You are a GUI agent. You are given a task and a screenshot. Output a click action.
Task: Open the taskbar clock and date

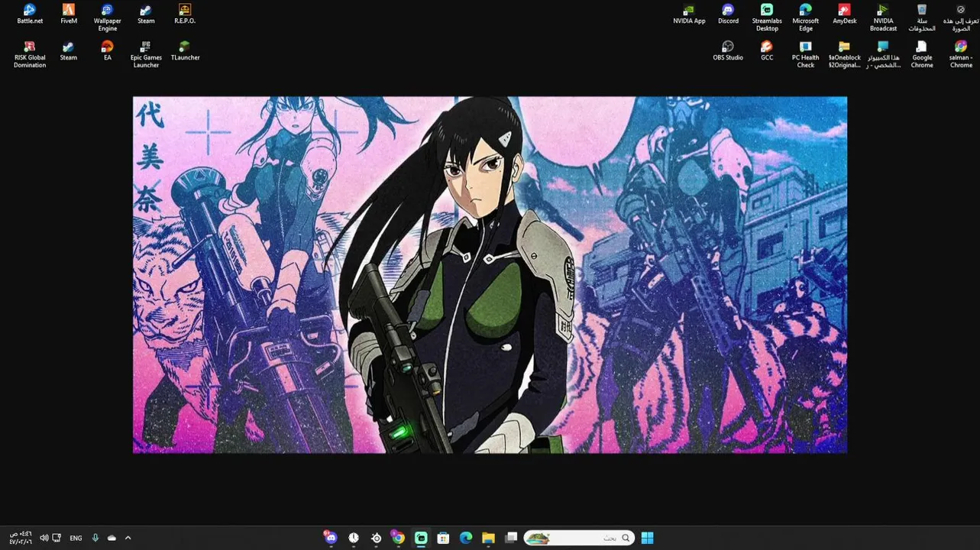[20, 538]
